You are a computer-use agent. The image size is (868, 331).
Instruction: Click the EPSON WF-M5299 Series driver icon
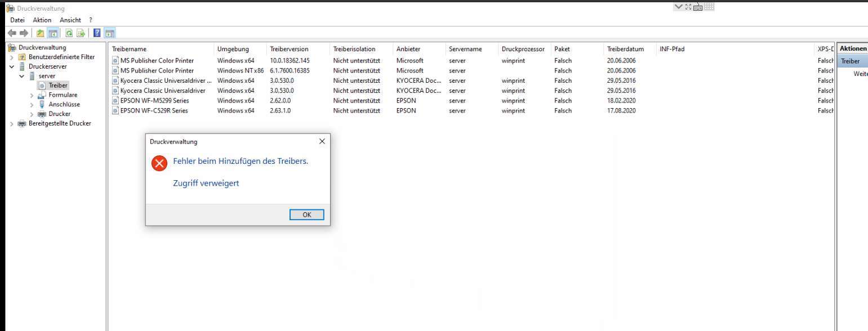[115, 101]
